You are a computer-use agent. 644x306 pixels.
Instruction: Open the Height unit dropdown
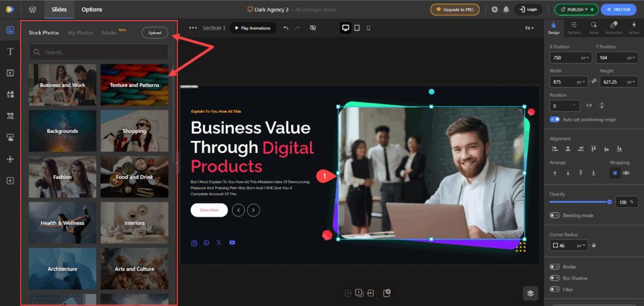point(631,82)
